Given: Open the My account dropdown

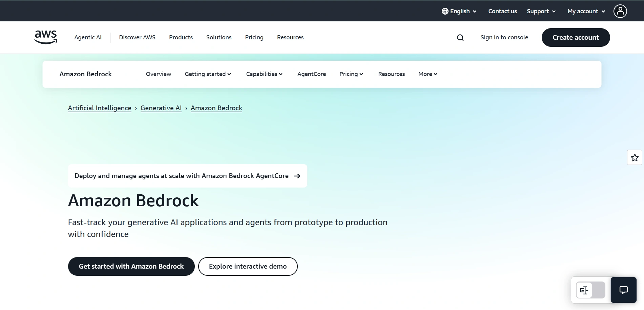Looking at the screenshot, I should click(586, 11).
